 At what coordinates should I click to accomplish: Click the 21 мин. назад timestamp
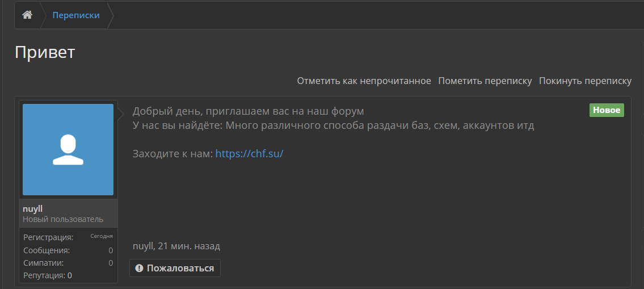click(189, 246)
